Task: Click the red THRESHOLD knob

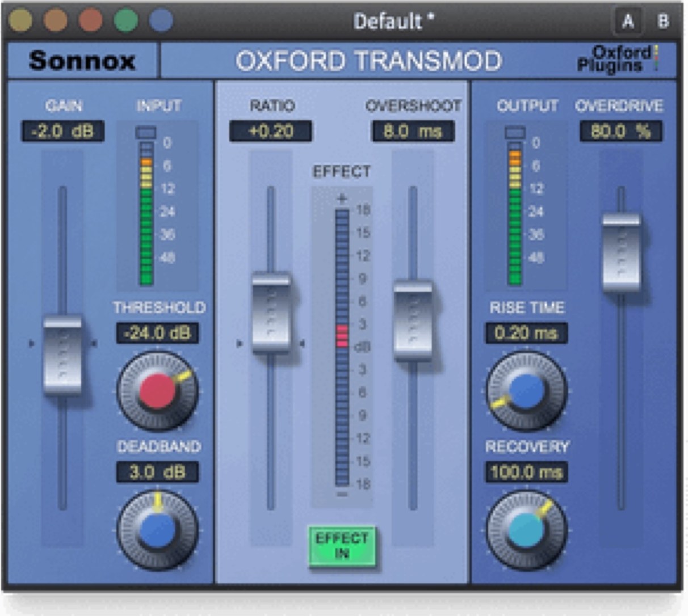Action: [x=157, y=391]
